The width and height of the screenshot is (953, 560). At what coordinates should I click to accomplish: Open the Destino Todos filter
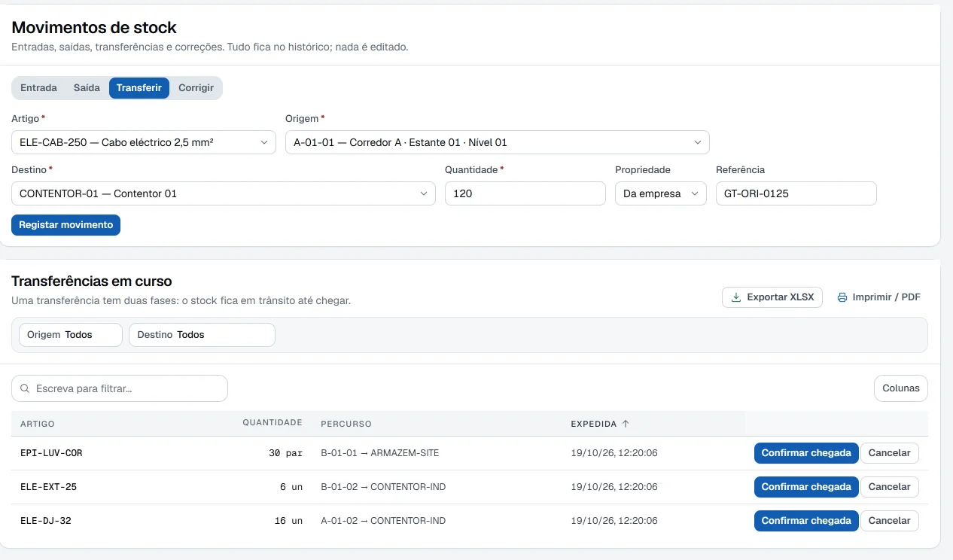(x=202, y=335)
